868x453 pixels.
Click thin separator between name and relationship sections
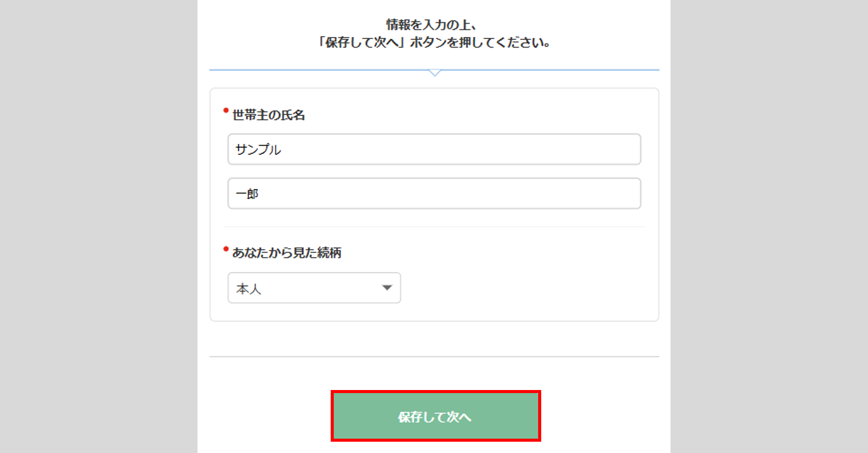434,227
